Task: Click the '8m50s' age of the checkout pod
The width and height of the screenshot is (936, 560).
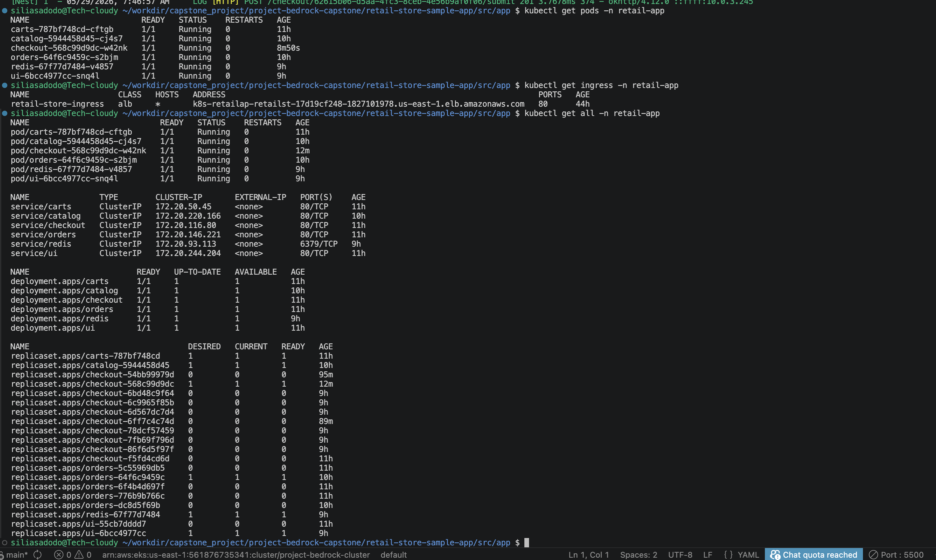Action: click(x=288, y=48)
